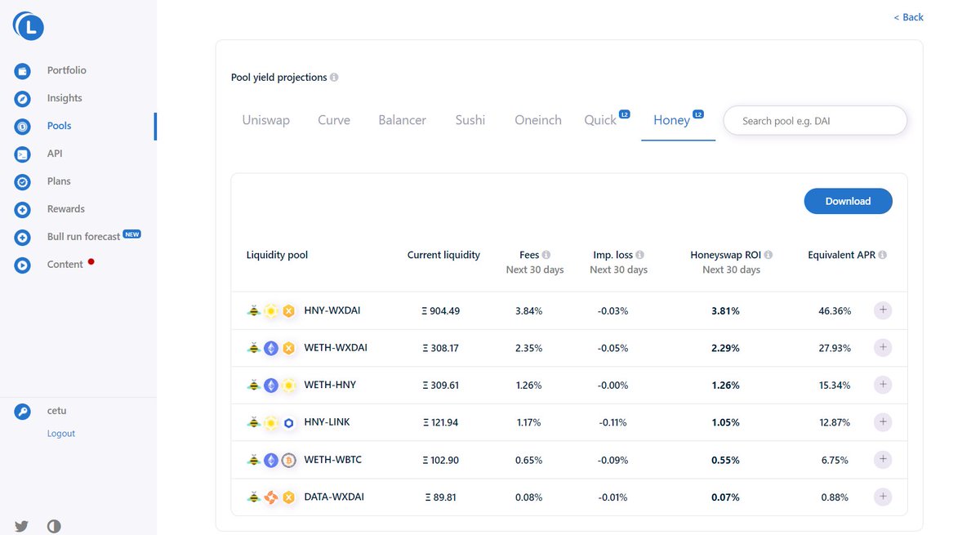
Task: Click the Bull run forecast icon
Action: click(x=23, y=238)
